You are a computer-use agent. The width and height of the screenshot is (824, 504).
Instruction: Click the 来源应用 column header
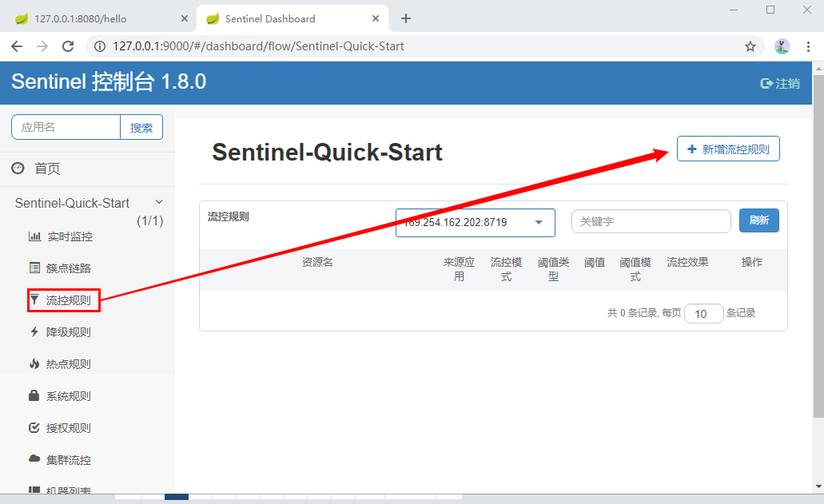pyautogui.click(x=459, y=269)
